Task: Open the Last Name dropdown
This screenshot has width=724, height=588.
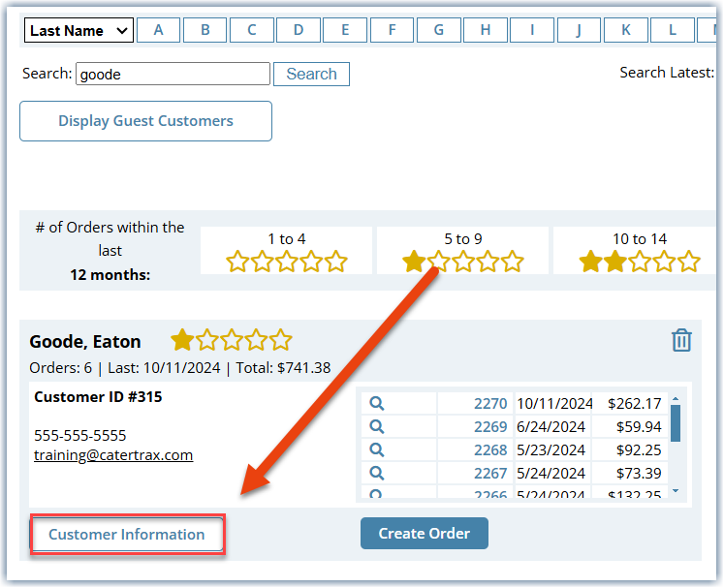Action: pyautogui.click(x=79, y=30)
